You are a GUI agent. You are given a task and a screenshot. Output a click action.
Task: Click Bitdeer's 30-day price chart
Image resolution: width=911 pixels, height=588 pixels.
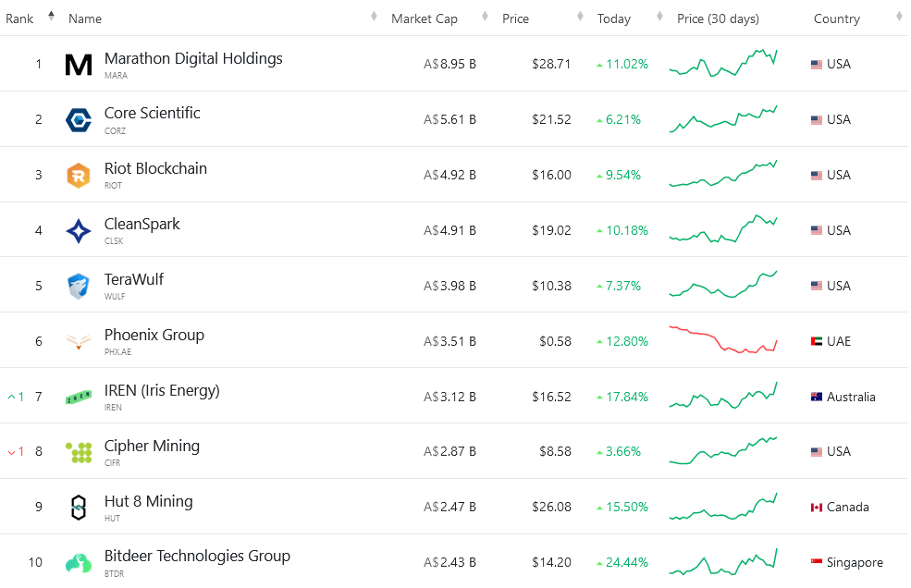723,562
